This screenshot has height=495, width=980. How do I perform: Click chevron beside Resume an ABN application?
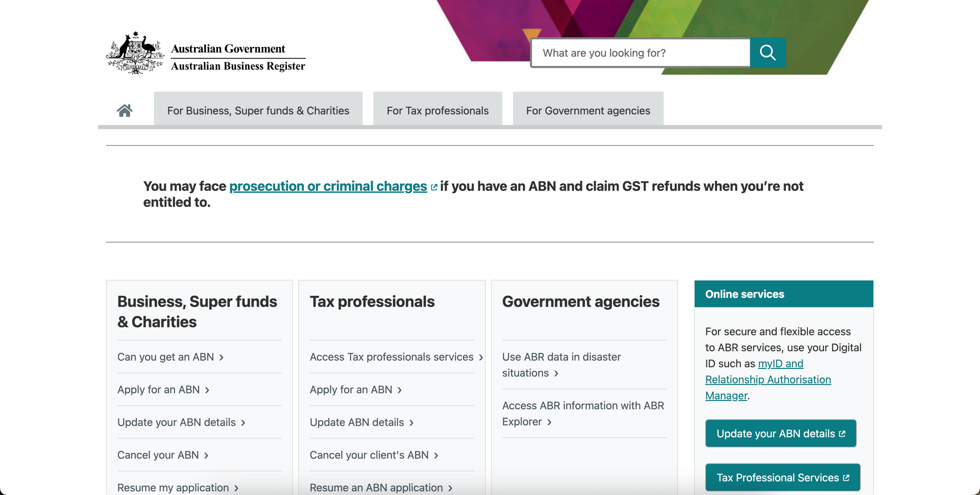pos(450,488)
